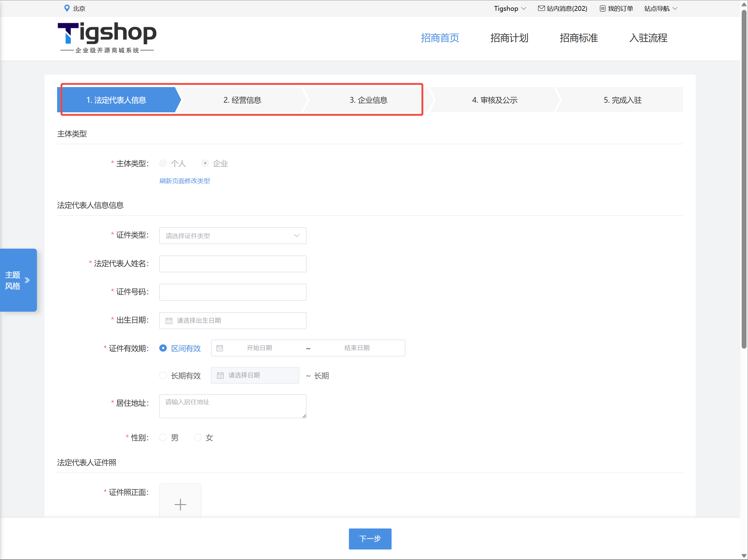Click the Next Step button
The height and width of the screenshot is (560, 748).
click(x=370, y=538)
